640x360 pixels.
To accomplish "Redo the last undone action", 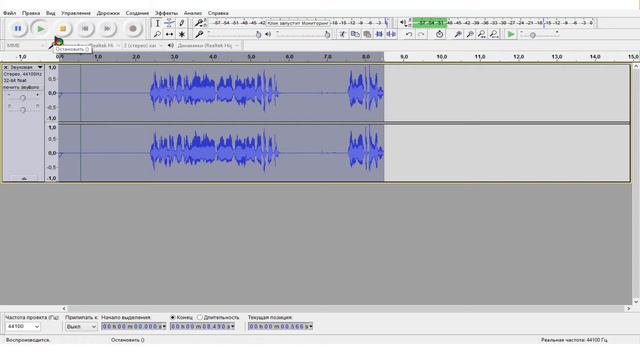I will (421, 34).
